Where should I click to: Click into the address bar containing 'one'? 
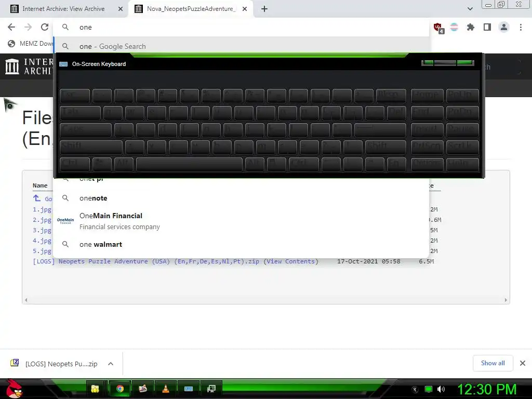241,27
